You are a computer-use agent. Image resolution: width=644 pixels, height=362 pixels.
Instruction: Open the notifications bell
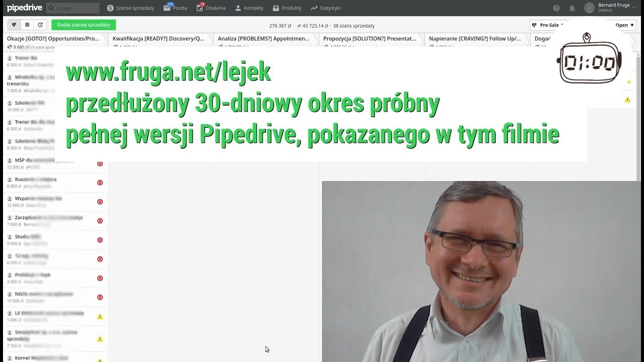click(572, 8)
